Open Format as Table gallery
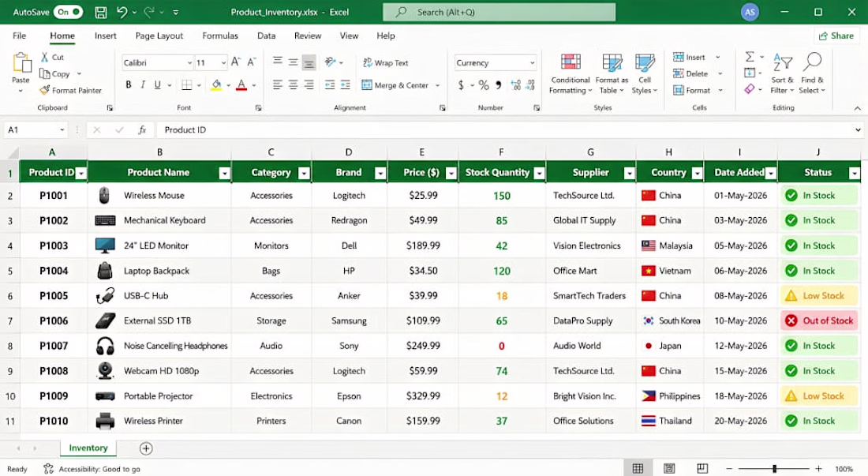This screenshot has width=868, height=476. pos(612,73)
